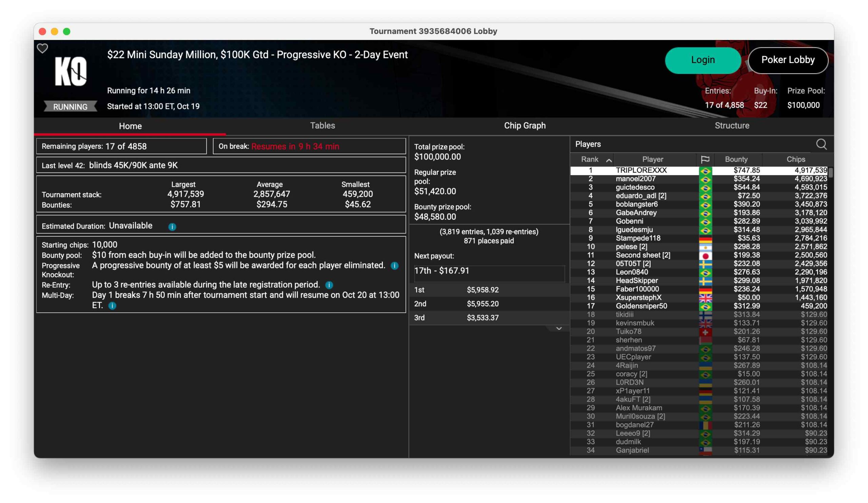Select player manoel2007 in list

(x=635, y=179)
